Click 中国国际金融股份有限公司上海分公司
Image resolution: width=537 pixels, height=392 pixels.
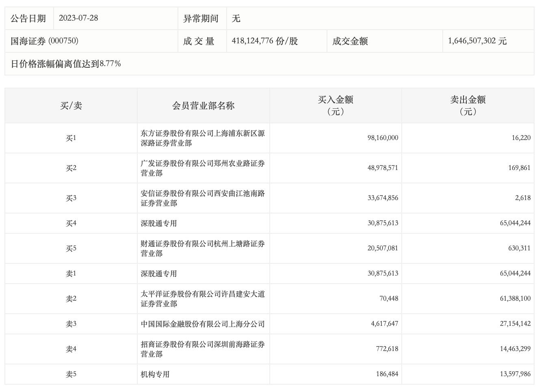203,324
